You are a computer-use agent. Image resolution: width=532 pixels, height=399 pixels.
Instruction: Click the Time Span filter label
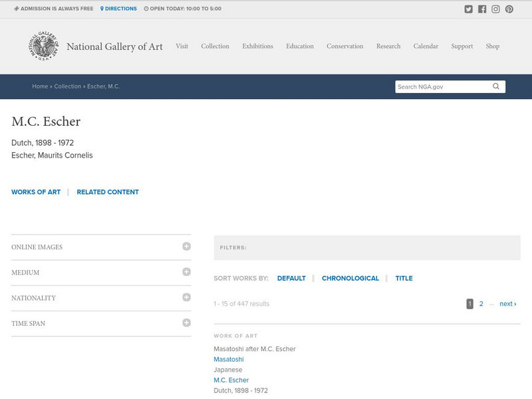28,323
